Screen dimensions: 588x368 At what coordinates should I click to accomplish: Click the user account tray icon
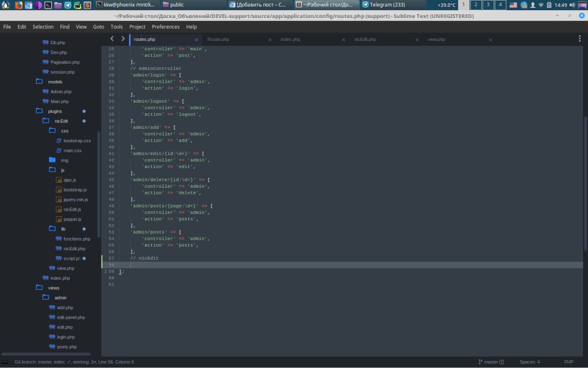click(533, 5)
